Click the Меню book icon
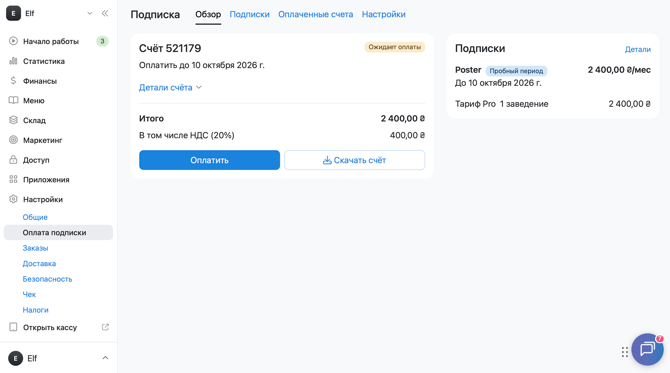 (x=13, y=100)
